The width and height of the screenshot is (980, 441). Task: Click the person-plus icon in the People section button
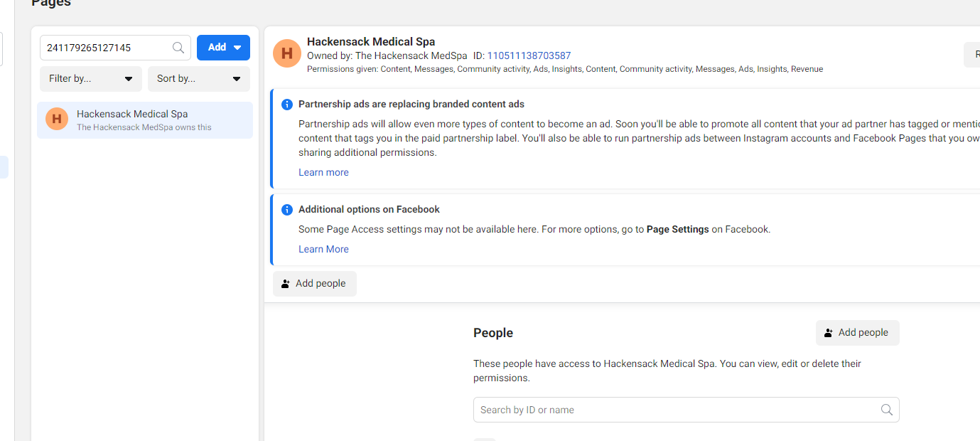click(829, 333)
